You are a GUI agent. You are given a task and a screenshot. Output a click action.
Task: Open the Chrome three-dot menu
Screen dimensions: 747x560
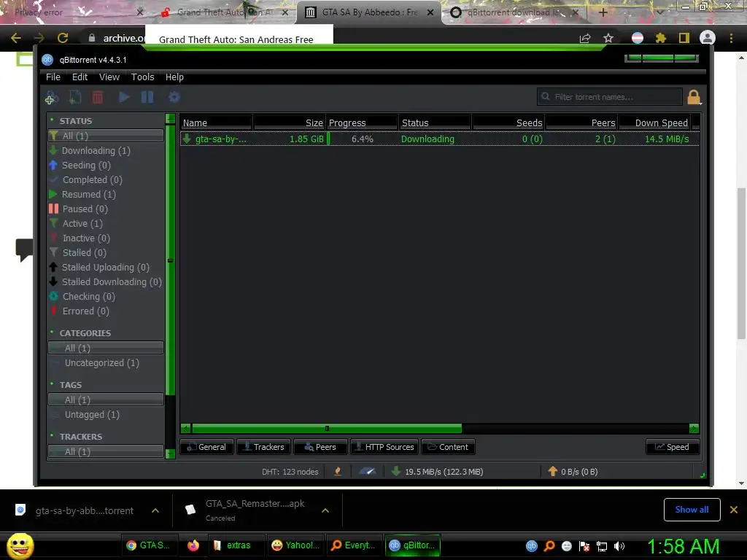(x=731, y=38)
